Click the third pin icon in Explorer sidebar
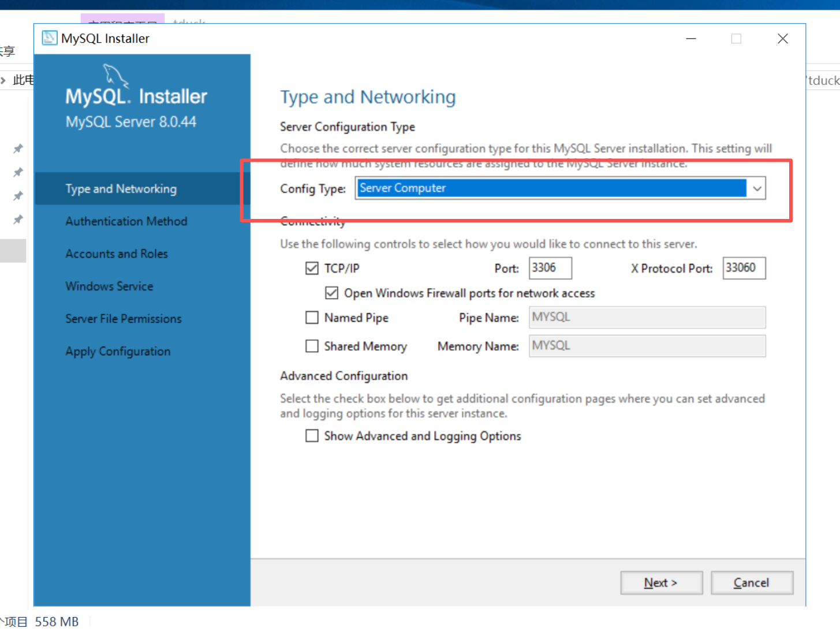The image size is (840, 643). [18, 196]
